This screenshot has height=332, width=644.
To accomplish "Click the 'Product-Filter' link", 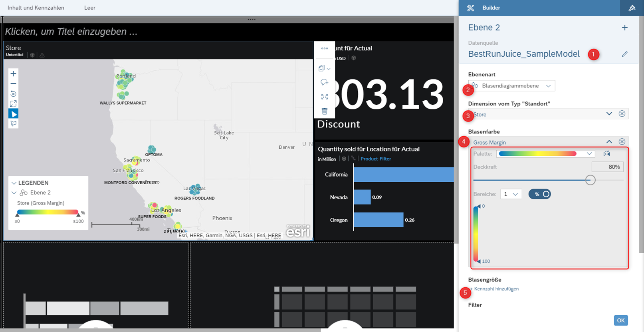I will pos(376,159).
